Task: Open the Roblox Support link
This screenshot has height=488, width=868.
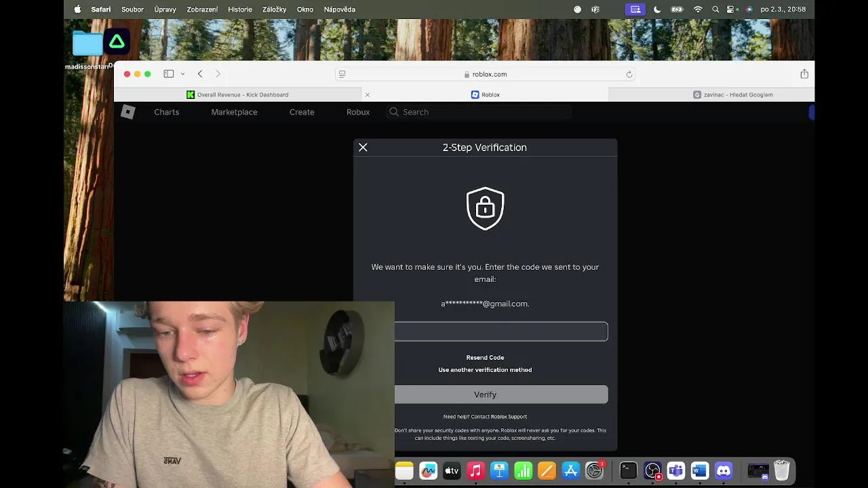Action: [509, 417]
